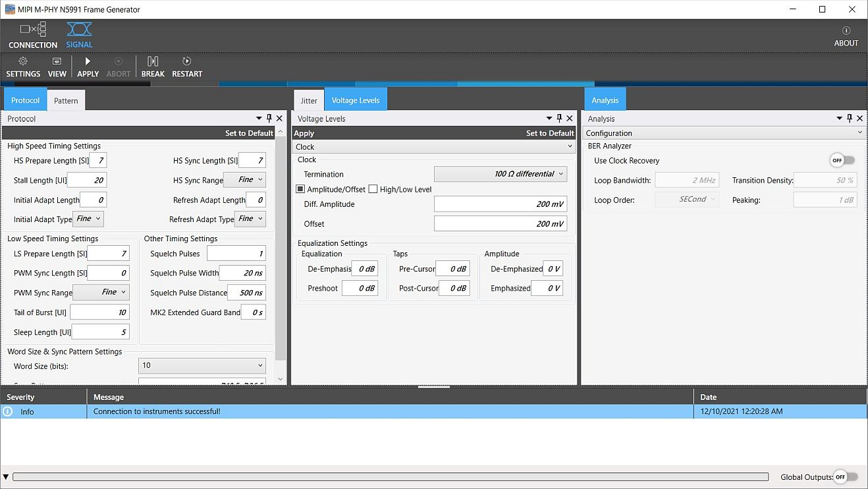
Task: Enable Use Clock Recovery
Action: 842,159
